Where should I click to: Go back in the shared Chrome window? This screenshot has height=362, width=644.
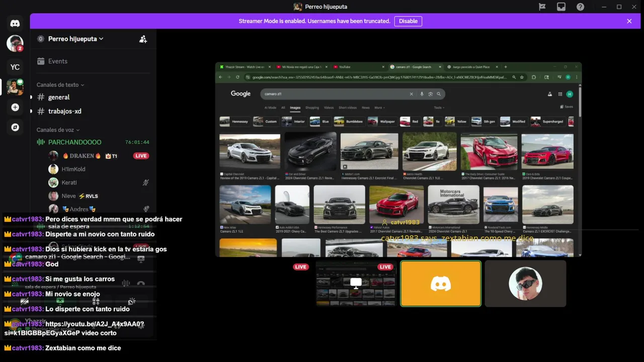click(x=220, y=77)
